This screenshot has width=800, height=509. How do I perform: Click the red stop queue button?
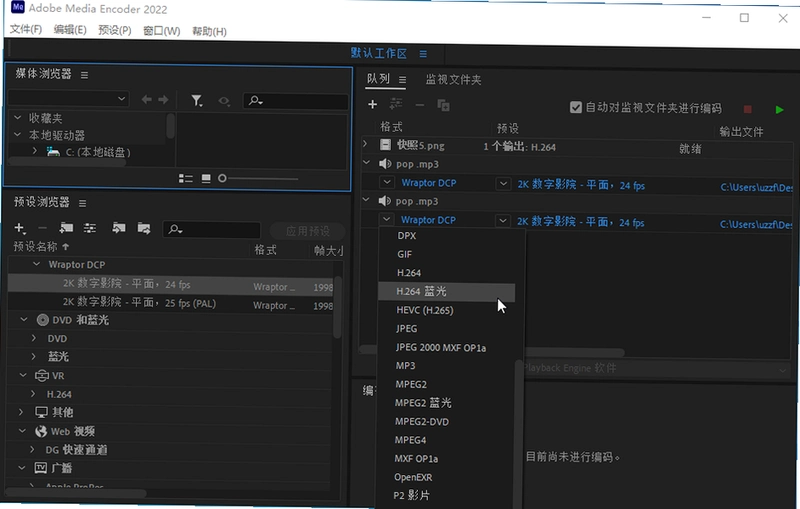click(x=747, y=109)
